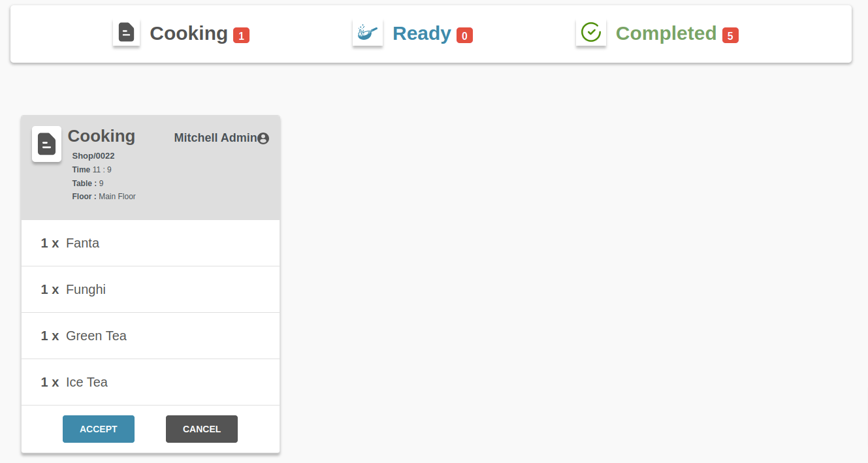Viewport: 868px width, 463px height.
Task: Open the Completed orders tab
Action: coord(666,33)
